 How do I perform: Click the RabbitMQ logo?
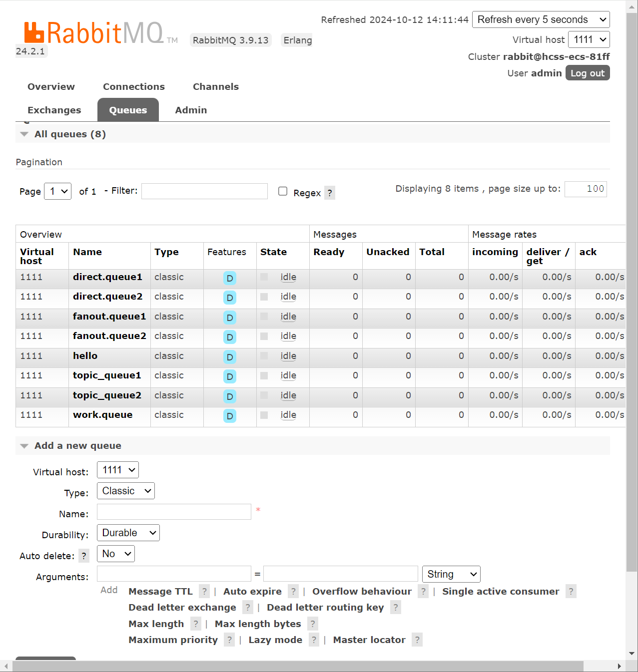coord(101,33)
